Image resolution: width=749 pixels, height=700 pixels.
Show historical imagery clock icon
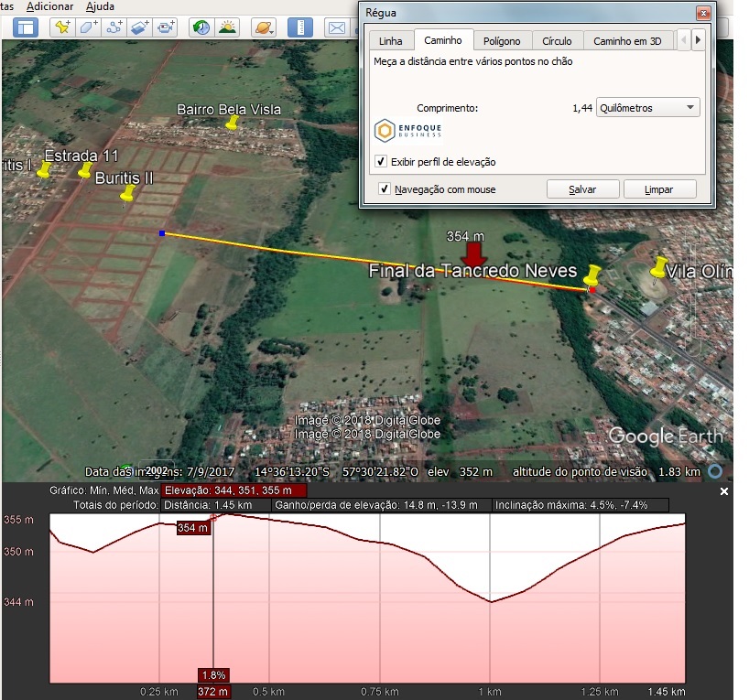click(201, 27)
